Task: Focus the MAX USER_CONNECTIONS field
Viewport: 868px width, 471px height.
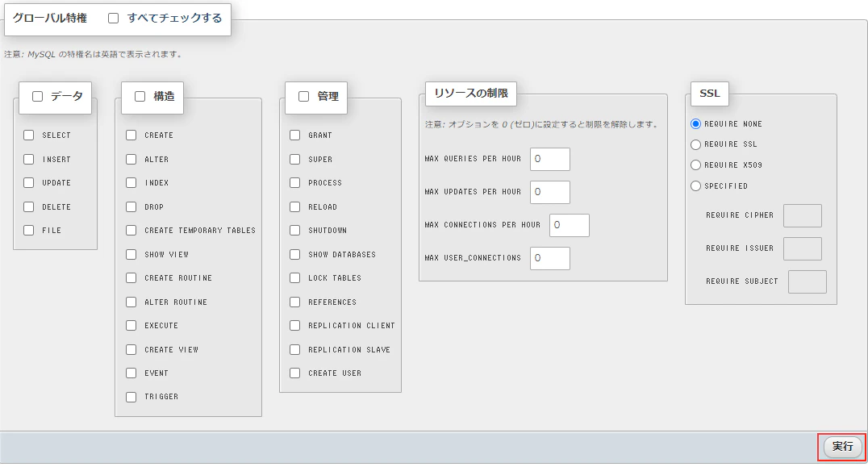Action: pyautogui.click(x=549, y=258)
